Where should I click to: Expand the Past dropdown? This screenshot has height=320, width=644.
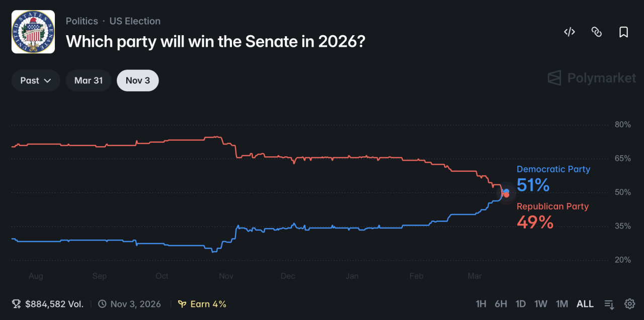(x=36, y=80)
